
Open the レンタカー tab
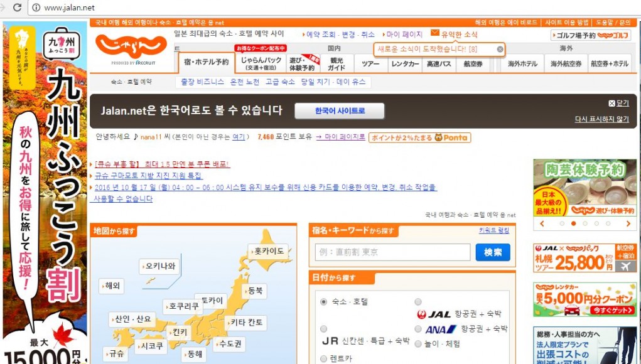(405, 64)
